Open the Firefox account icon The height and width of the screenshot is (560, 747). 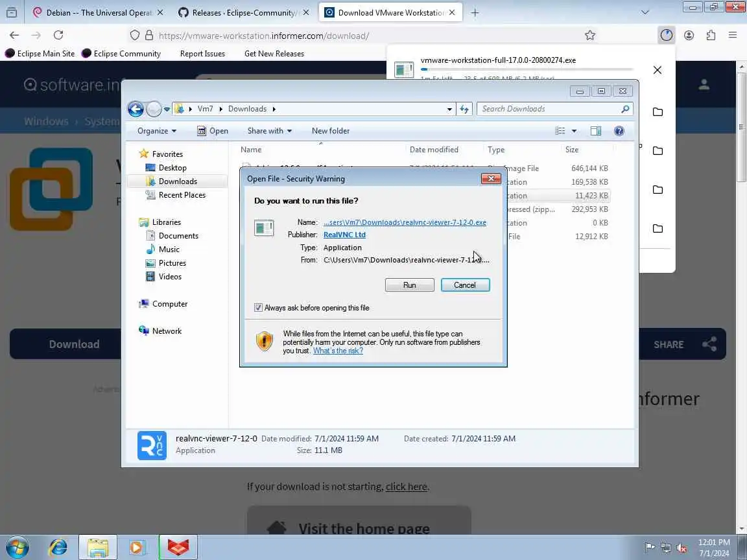point(689,35)
